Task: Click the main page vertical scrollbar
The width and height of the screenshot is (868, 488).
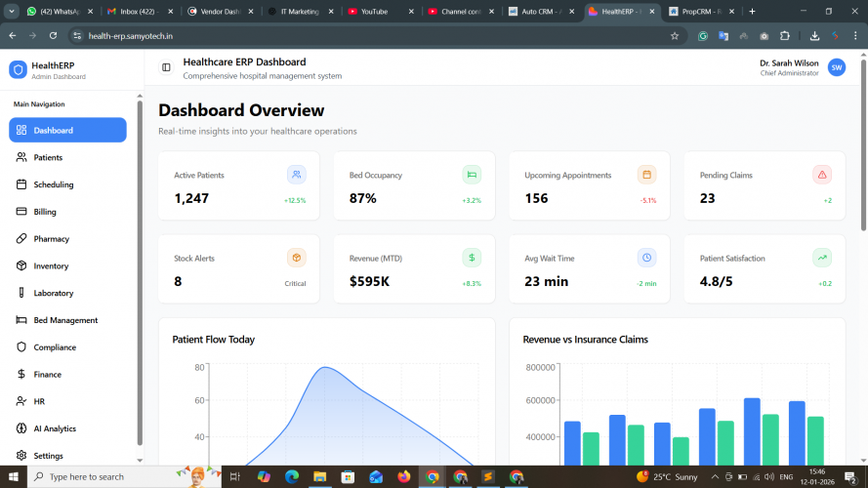Action: [863, 143]
